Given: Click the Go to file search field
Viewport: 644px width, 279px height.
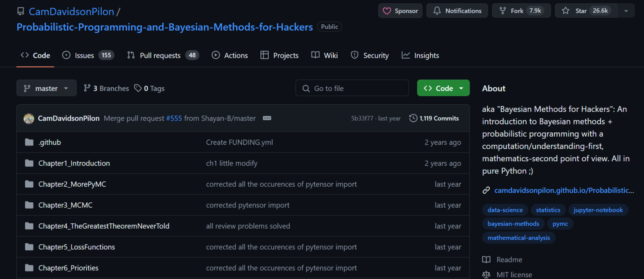Looking at the screenshot, I should [x=352, y=88].
